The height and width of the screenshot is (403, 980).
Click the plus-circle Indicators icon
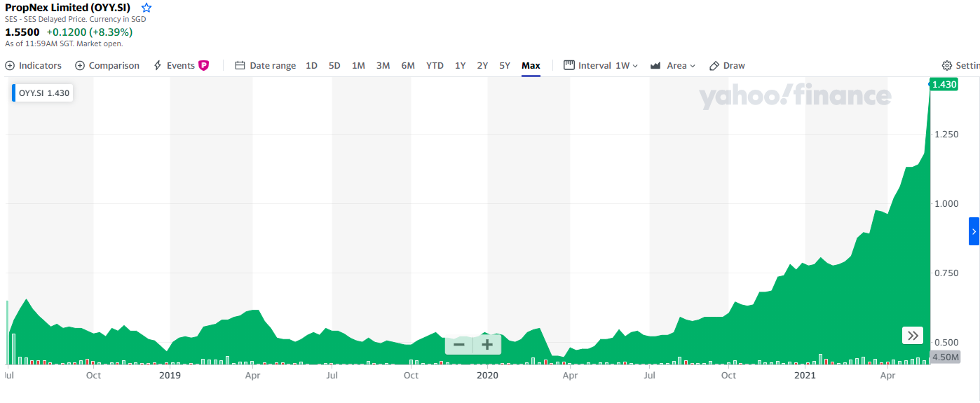tap(10, 65)
